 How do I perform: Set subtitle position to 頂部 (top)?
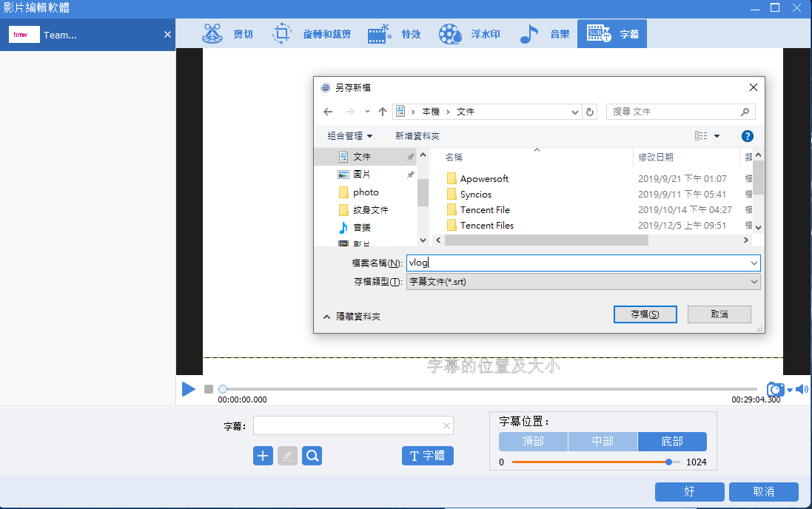[x=534, y=441]
